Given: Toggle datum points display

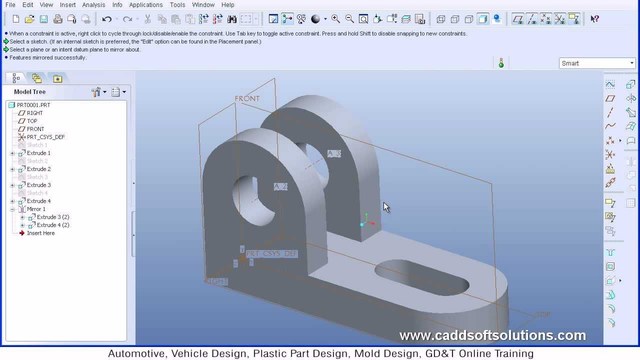Looking at the screenshot, I should [x=546, y=19].
